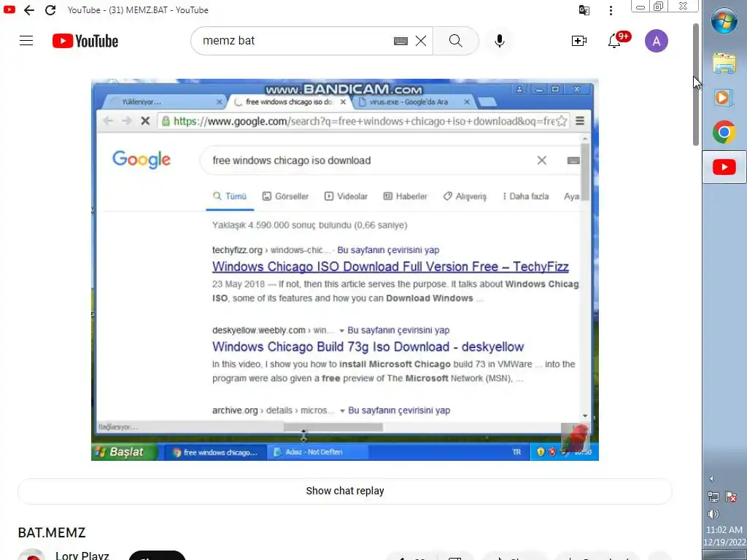This screenshot has height=560, width=747.
Task: Open Google Chrome from the taskbar
Action: pyautogui.click(x=724, y=132)
